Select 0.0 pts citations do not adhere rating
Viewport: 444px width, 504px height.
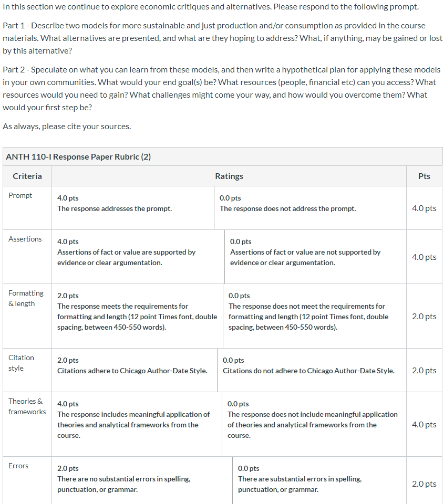[x=312, y=370]
